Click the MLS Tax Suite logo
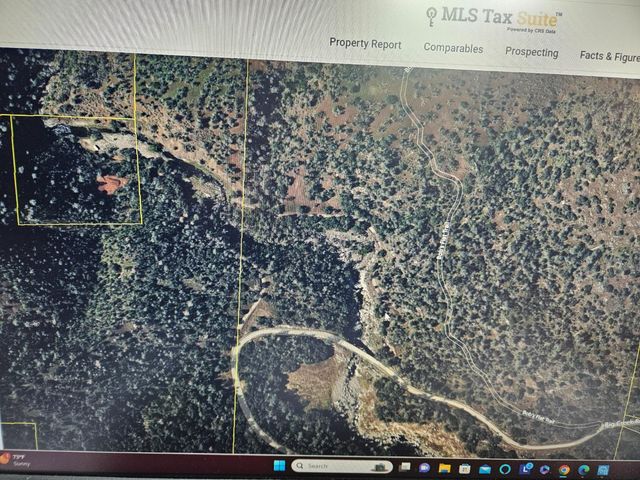Image resolution: width=640 pixels, height=480 pixels. 494,18
